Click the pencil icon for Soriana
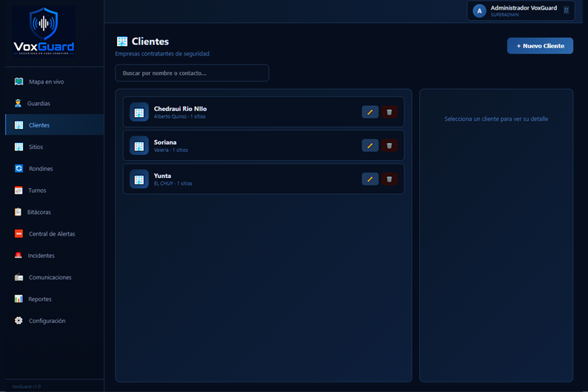 coord(370,145)
